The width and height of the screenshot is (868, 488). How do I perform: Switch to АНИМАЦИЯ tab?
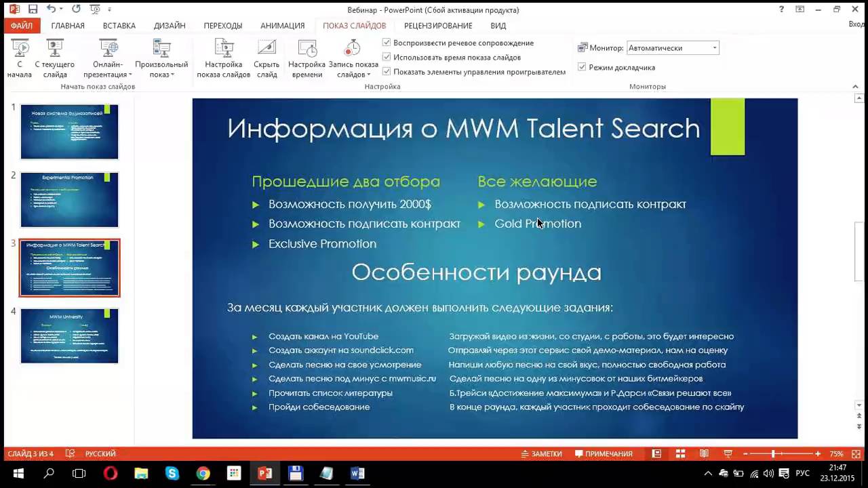tap(282, 26)
